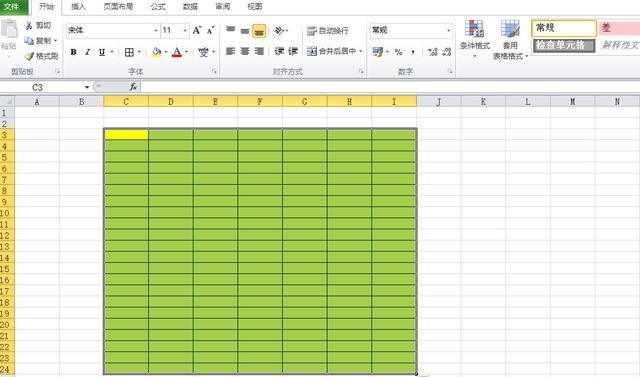Open the underline style dropdown arrow
The image size is (640, 377).
point(111,52)
